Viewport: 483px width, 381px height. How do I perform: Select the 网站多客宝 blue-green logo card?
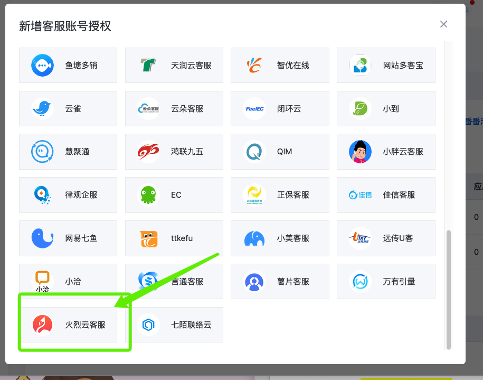pos(386,65)
